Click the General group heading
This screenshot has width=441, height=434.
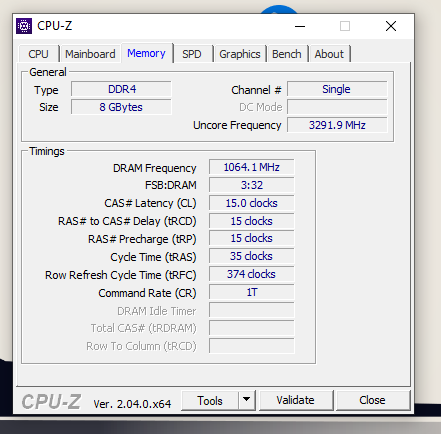coord(48,72)
